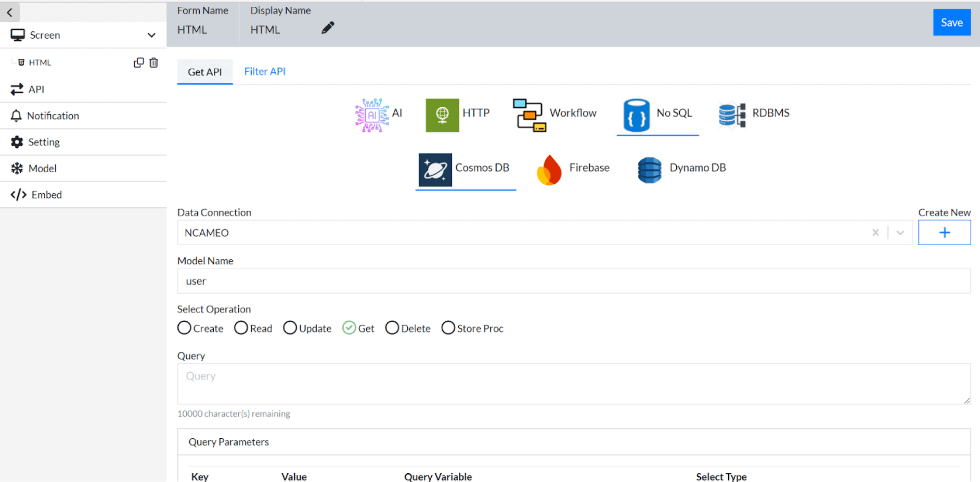The height and width of the screenshot is (482, 980).
Task: Duplicate the HTML screen using copy icon
Action: pos(138,63)
